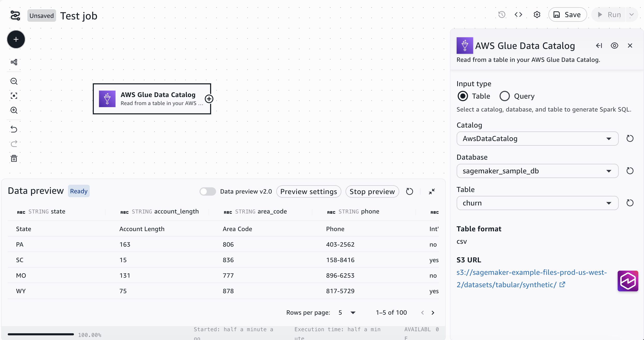Toggle preview eye icon in panel header
644x340 pixels.
615,46
